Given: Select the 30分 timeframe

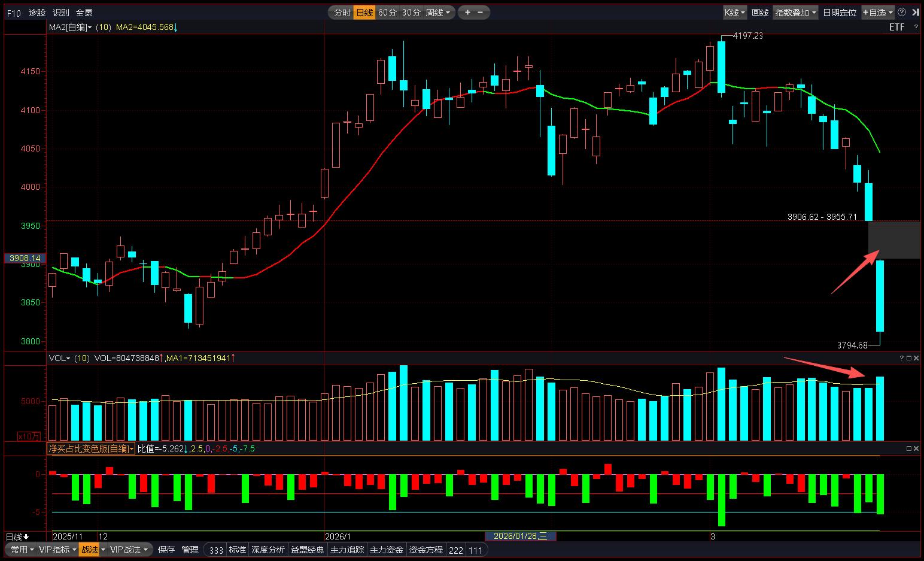Looking at the screenshot, I should (x=411, y=13).
